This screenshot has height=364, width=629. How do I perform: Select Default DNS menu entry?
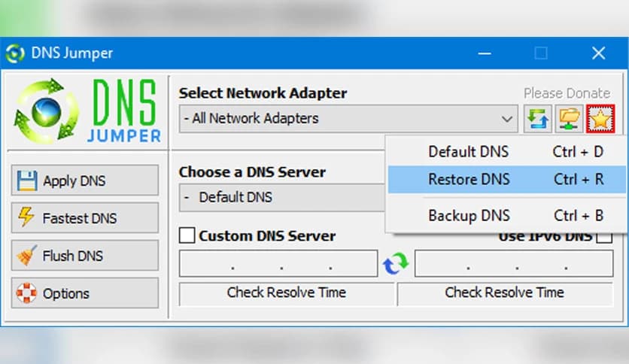pyautogui.click(x=507, y=152)
